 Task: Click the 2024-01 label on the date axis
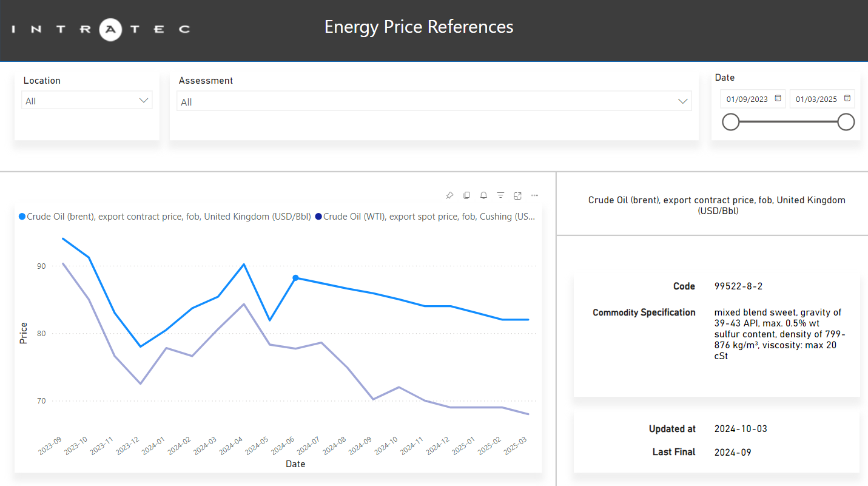click(x=153, y=446)
